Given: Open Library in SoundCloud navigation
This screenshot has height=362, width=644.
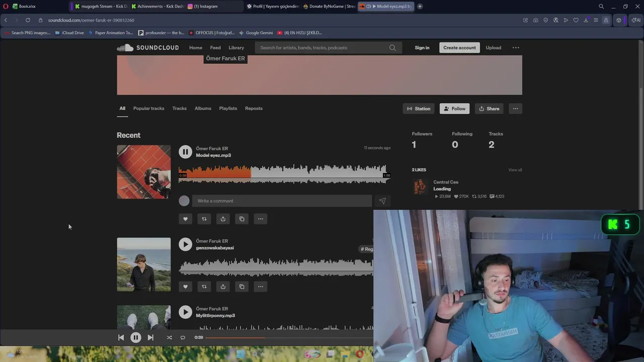Looking at the screenshot, I should pos(236,48).
